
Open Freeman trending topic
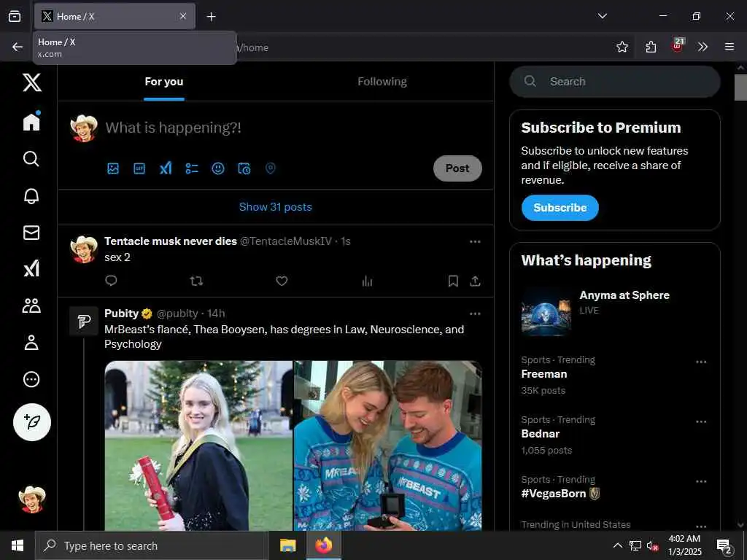544,374
